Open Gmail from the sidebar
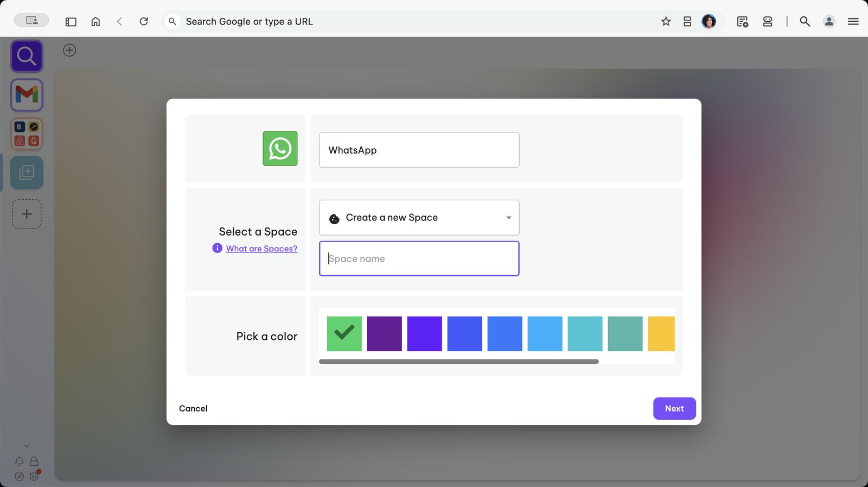Screen dimensions: 868x487 (27, 95)
